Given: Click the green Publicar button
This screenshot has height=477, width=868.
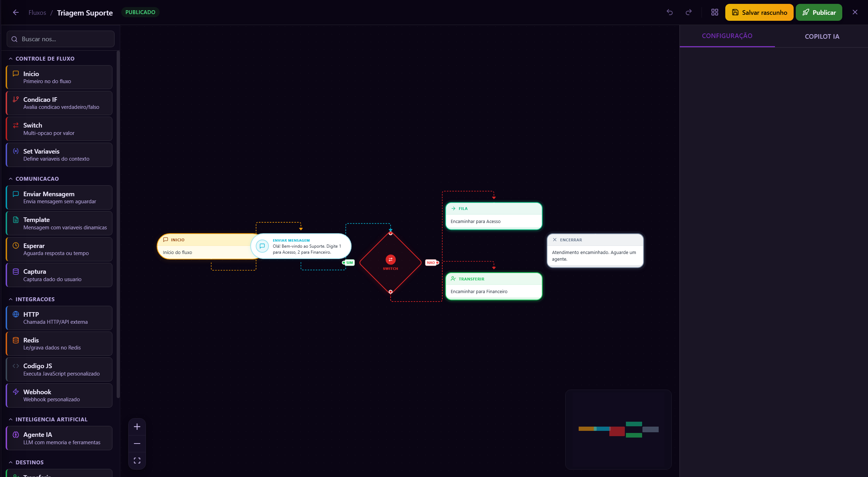Looking at the screenshot, I should (x=819, y=12).
